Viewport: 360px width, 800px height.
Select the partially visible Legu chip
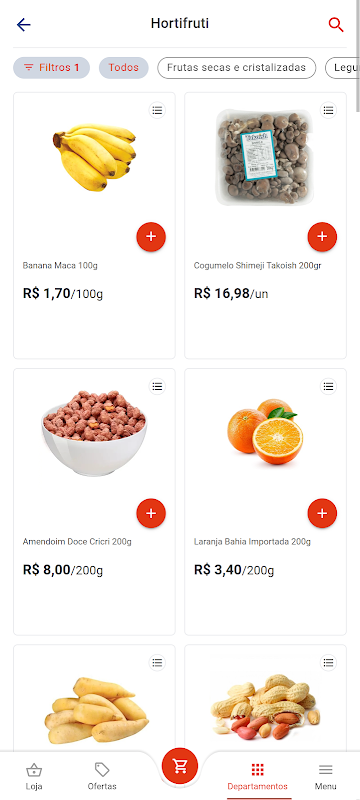[x=342, y=68]
